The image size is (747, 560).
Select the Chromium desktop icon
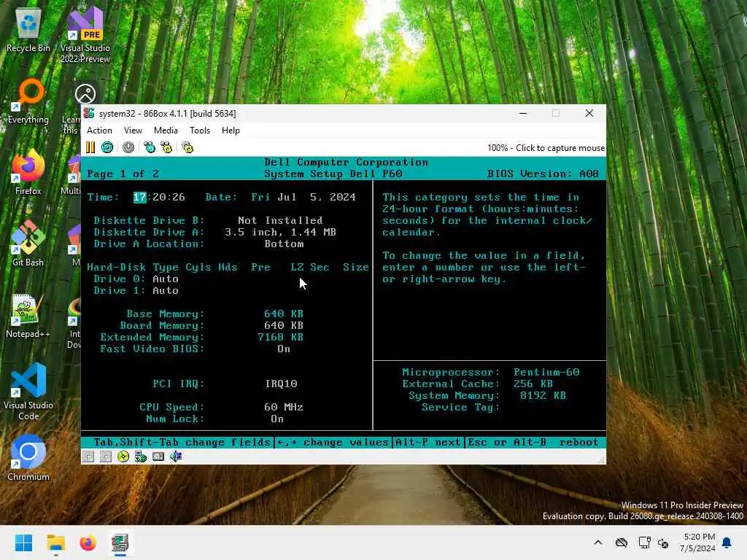pos(28,458)
